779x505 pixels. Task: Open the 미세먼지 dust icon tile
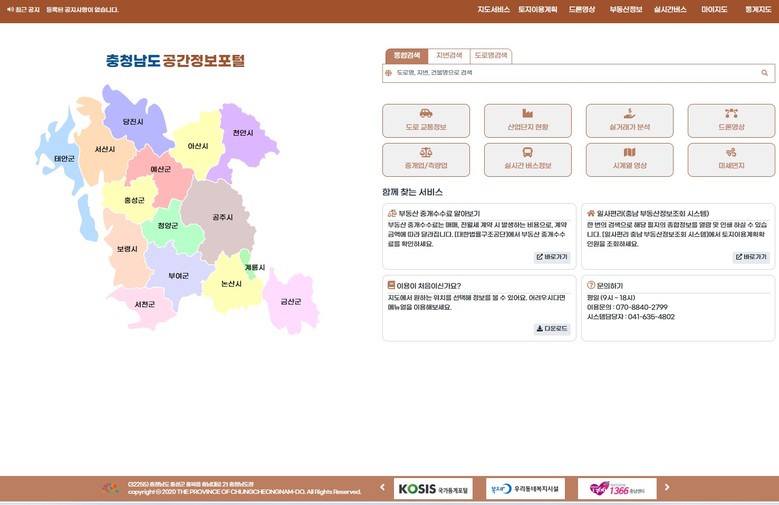click(x=731, y=159)
